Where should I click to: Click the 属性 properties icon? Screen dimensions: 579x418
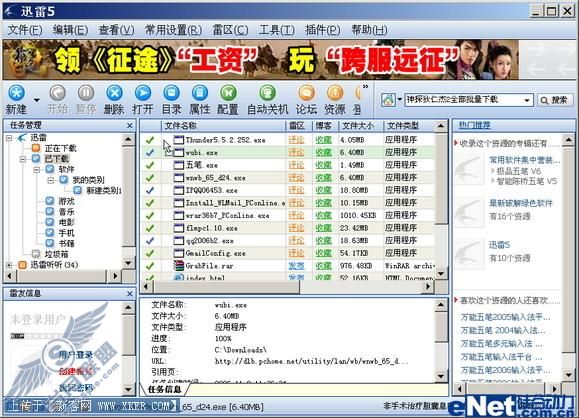click(x=200, y=93)
